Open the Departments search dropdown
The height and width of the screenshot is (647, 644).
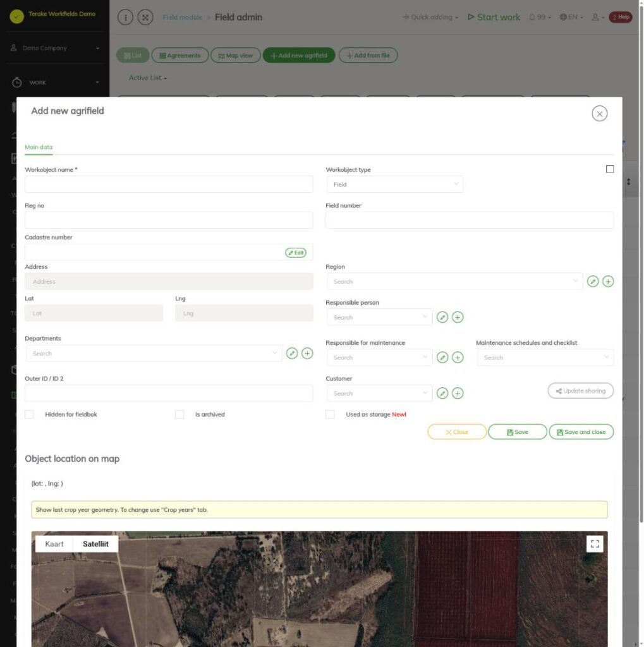click(154, 353)
